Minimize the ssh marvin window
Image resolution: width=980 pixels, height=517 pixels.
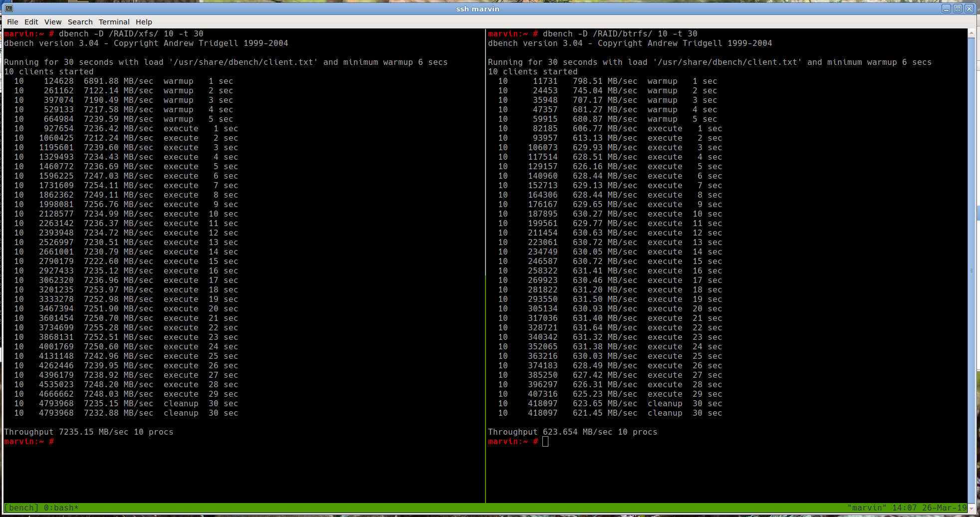tap(946, 8)
